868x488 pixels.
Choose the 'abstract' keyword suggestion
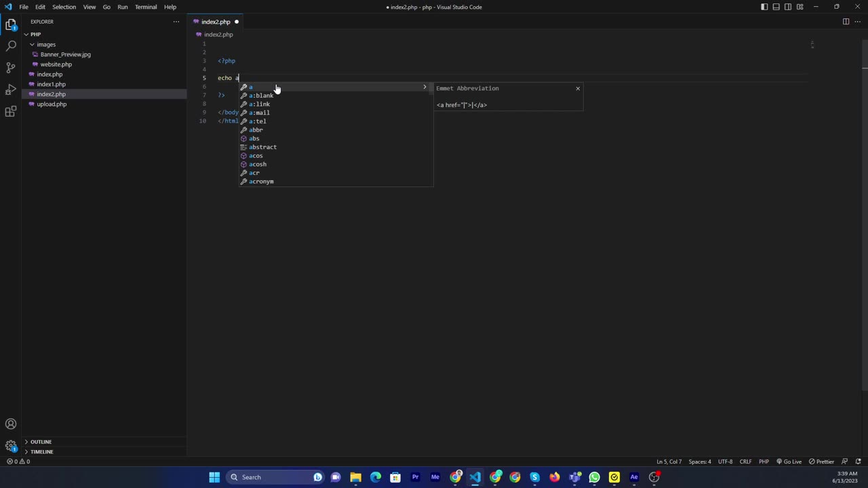pos(336,147)
